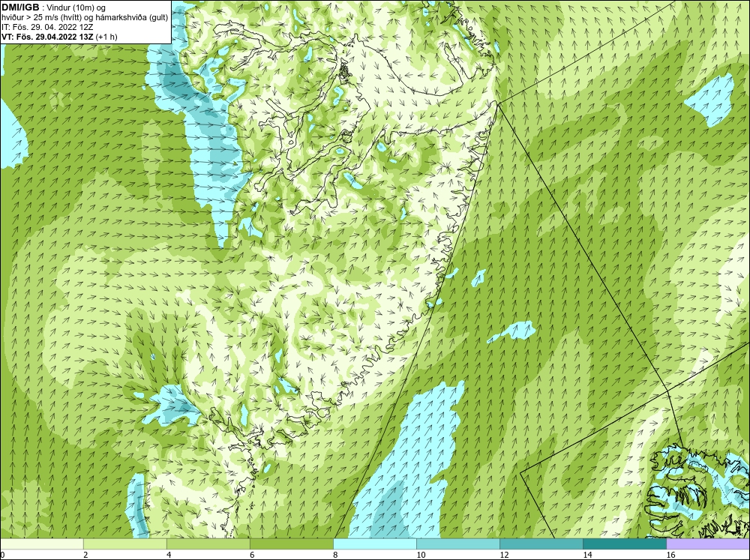
Task: Click the 4–6 m/s green legend swatch
Action: (x=208, y=544)
